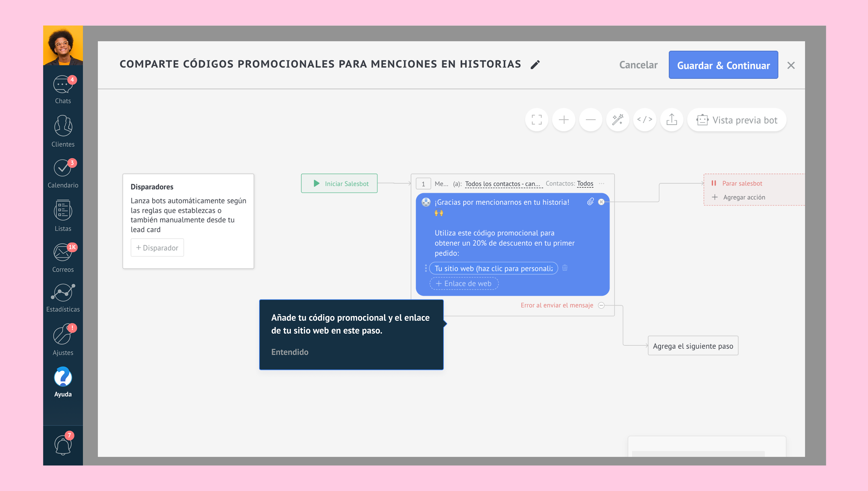
Task: Toggle fullscreen canvas view
Action: point(536,120)
